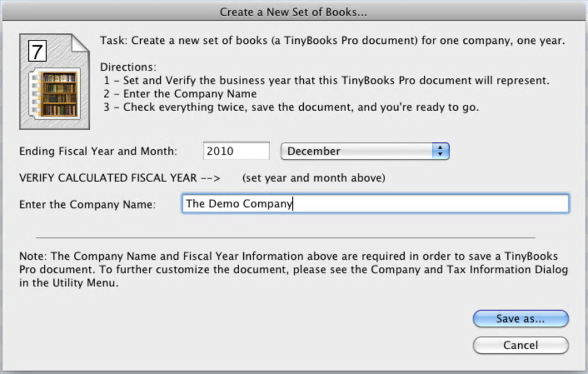Click into the Company Name text field
The width and height of the screenshot is (588, 374).
point(375,203)
